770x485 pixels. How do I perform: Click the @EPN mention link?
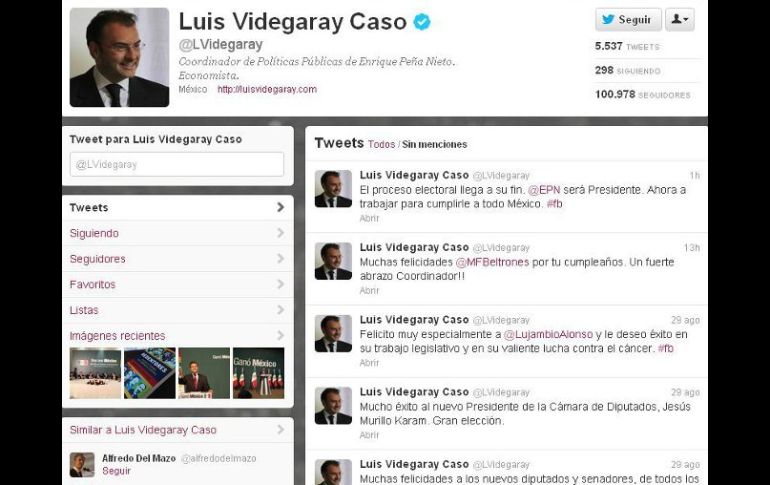[x=544, y=190]
